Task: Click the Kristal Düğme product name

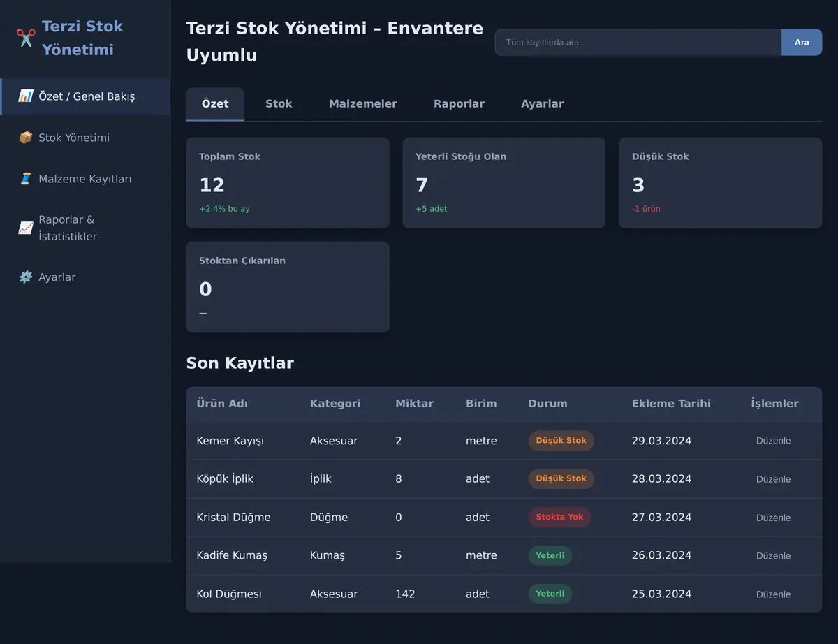Action: (233, 518)
